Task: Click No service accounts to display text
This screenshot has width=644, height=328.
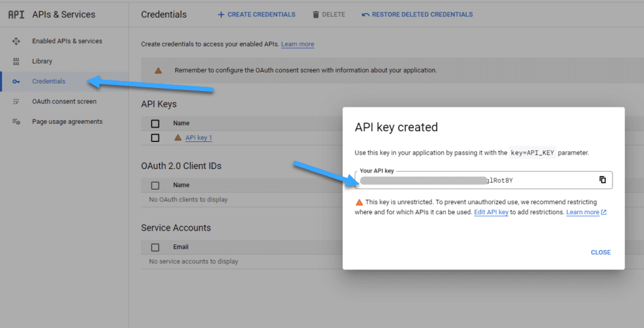Action: (x=194, y=261)
